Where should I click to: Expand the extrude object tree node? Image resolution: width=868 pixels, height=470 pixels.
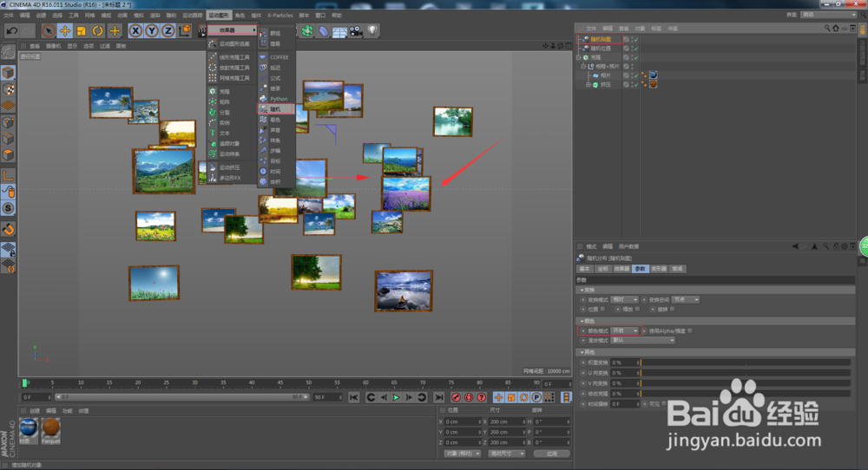click(589, 85)
